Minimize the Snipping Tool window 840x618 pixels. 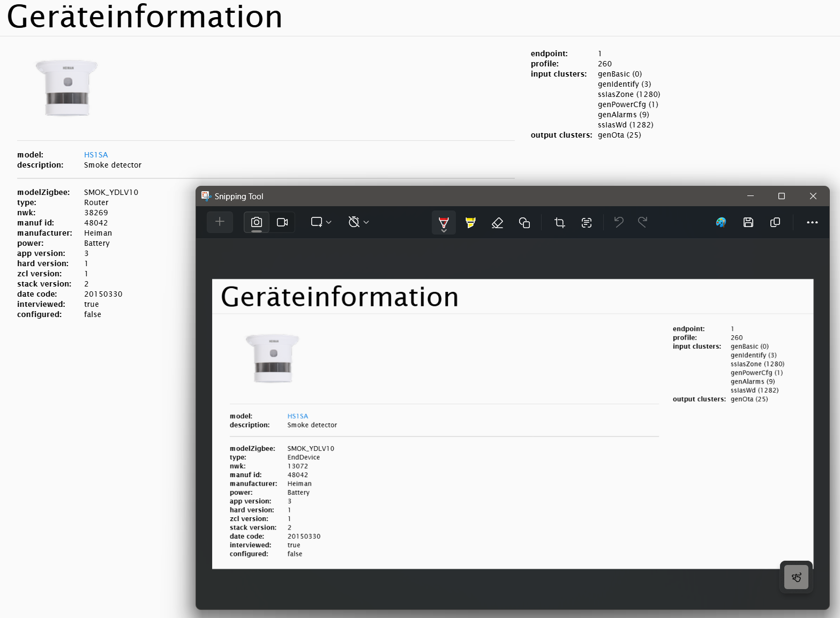pos(751,196)
